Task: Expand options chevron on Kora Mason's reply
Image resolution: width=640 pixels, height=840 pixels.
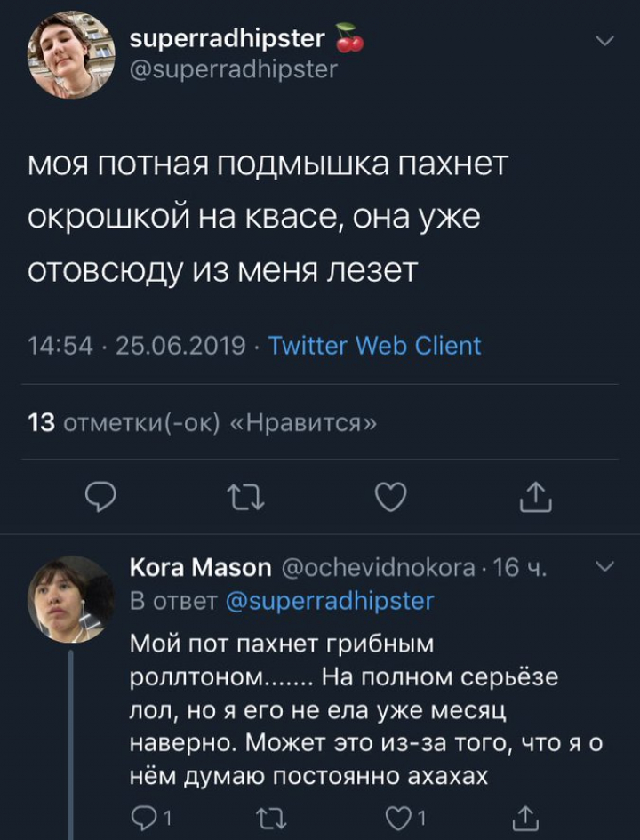Action: (x=604, y=566)
